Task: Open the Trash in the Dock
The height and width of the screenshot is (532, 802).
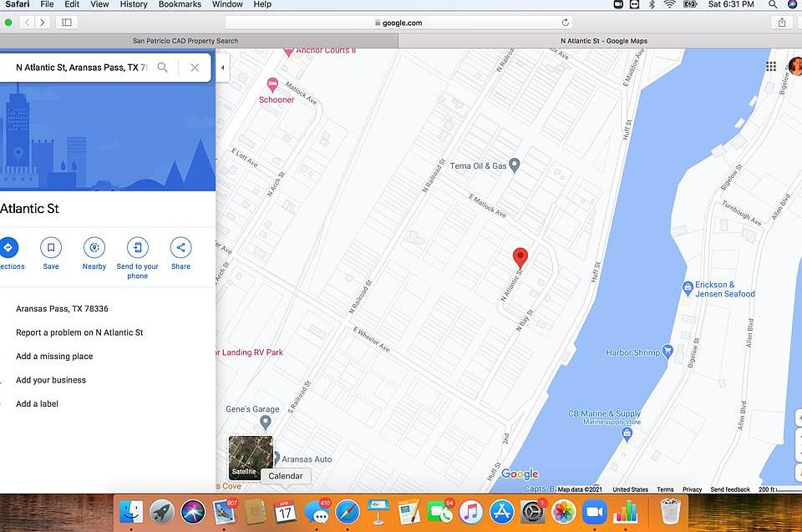Action: click(x=670, y=512)
